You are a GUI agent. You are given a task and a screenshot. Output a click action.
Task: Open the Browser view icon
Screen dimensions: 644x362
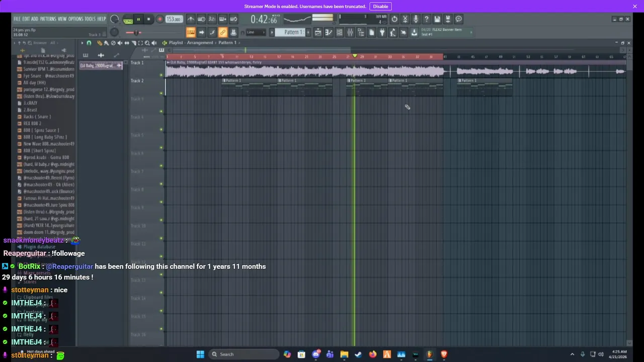(361, 32)
